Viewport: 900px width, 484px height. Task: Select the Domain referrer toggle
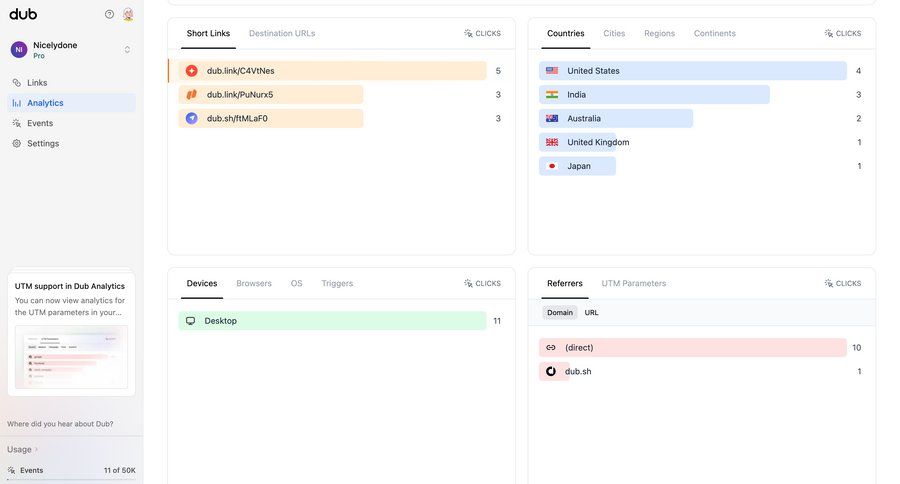click(560, 313)
